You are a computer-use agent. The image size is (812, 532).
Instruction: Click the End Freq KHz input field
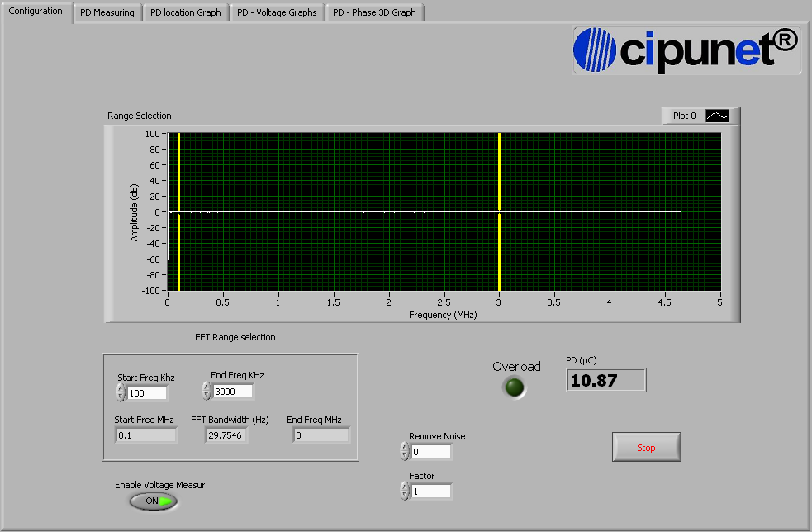tap(232, 392)
